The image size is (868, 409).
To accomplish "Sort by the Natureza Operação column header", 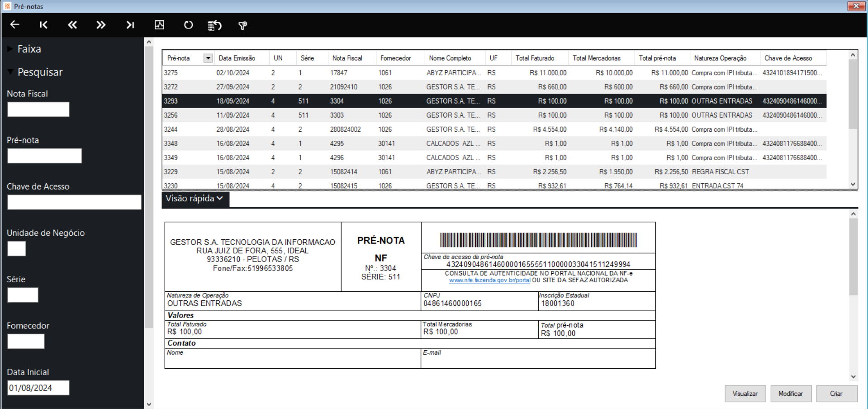I will (x=725, y=58).
